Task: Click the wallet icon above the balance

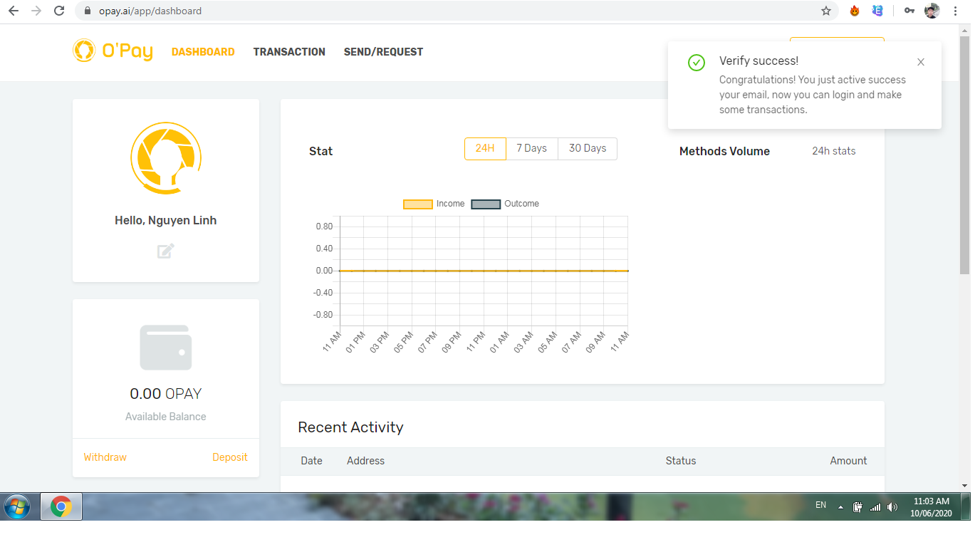Action: [166, 348]
